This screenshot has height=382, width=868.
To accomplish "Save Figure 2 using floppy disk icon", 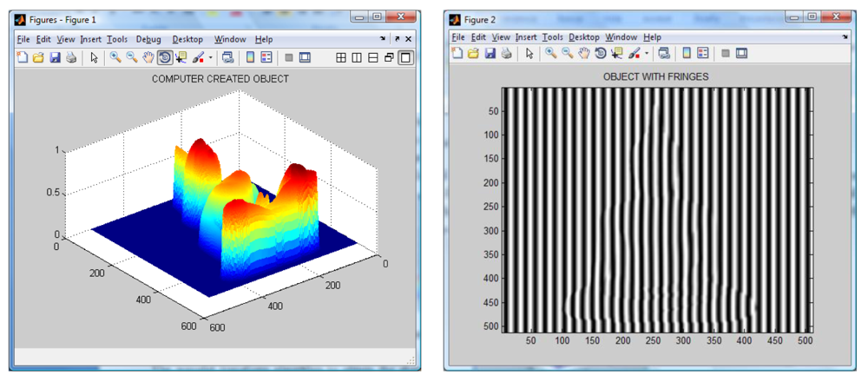I will [x=491, y=54].
